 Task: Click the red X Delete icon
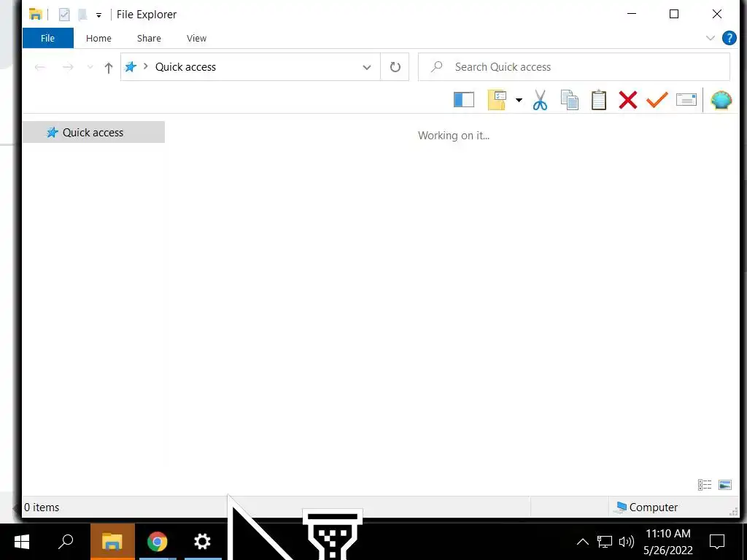point(628,100)
